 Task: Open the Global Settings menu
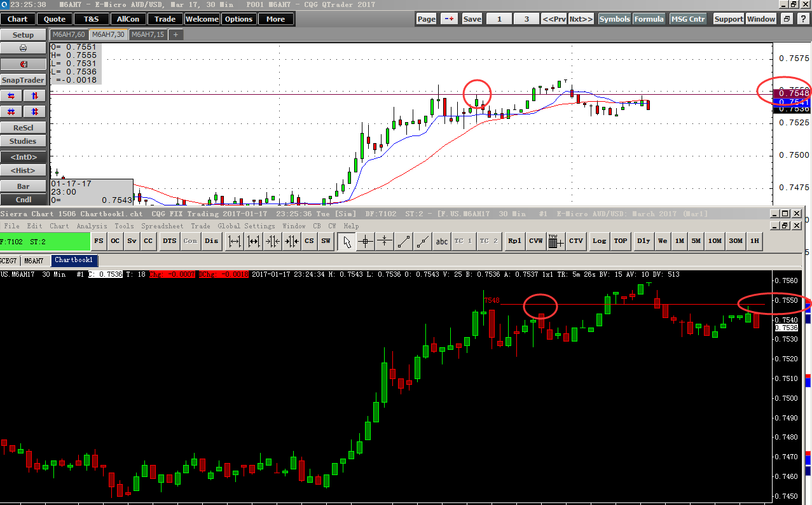pyautogui.click(x=246, y=226)
